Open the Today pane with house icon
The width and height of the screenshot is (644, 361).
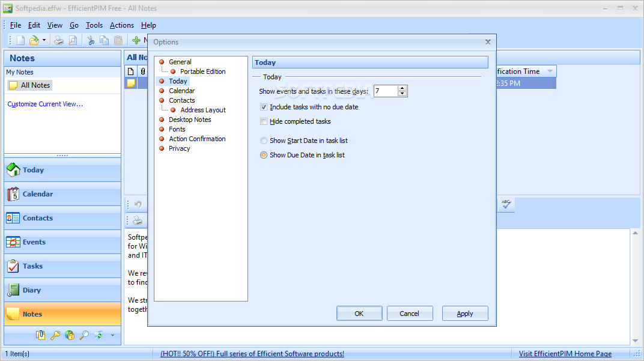[62, 169]
